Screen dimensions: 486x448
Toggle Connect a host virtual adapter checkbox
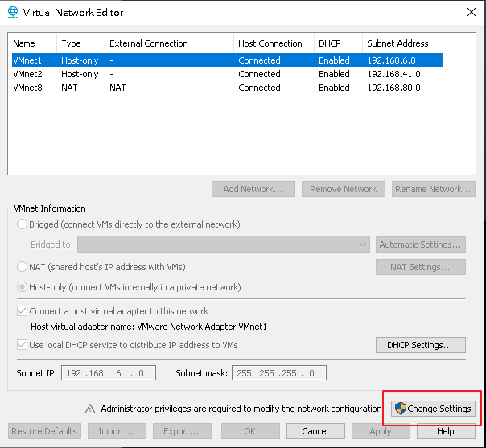pyautogui.click(x=22, y=310)
